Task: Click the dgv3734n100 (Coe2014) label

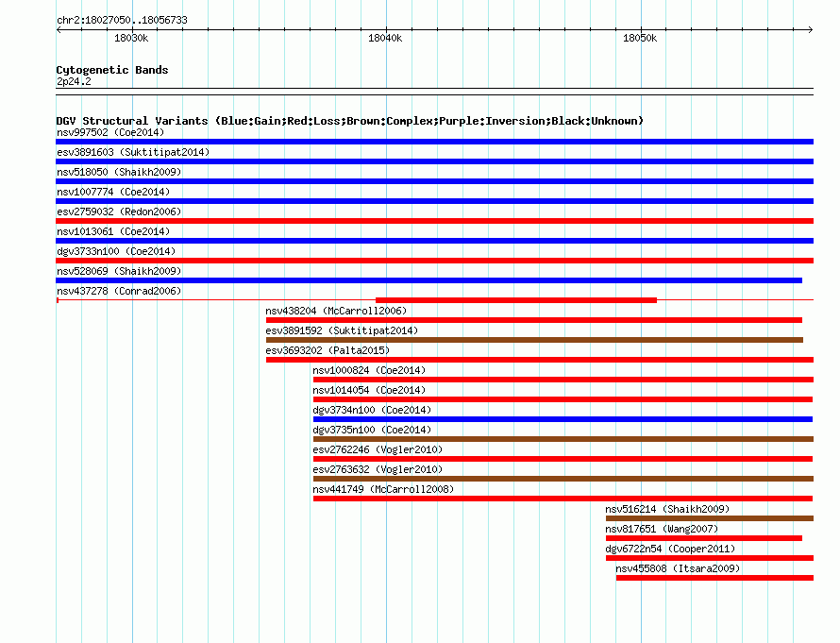Action: [x=372, y=410]
